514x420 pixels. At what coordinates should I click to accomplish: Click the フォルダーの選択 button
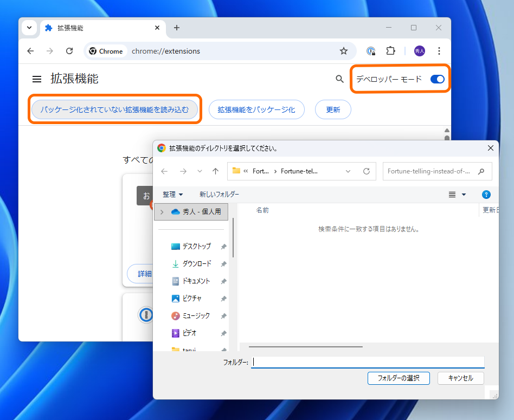click(399, 378)
